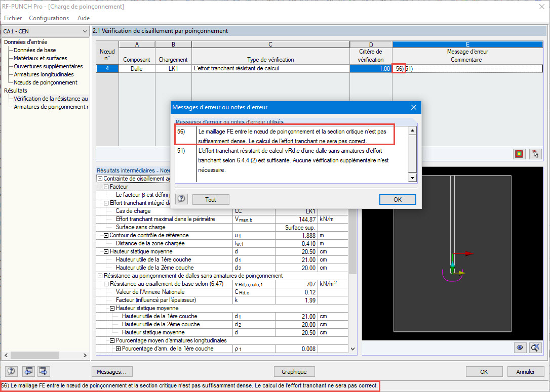The image size is (550, 392).
Task: Collapse the Hauteur statique moyenne d 20.50 group
Action: (106, 251)
